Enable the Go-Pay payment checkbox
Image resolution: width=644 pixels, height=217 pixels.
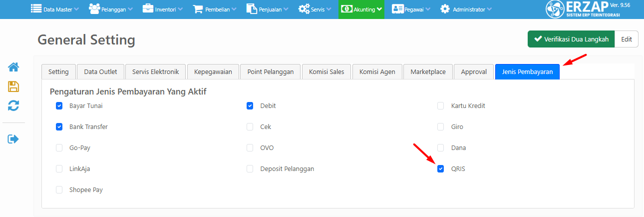pos(59,148)
